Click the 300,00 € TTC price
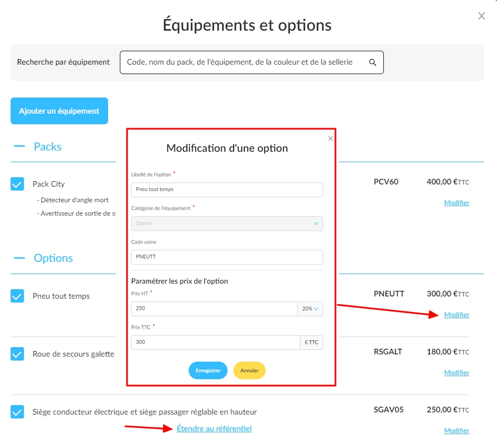Screen dimensions: 497x448 447,294
